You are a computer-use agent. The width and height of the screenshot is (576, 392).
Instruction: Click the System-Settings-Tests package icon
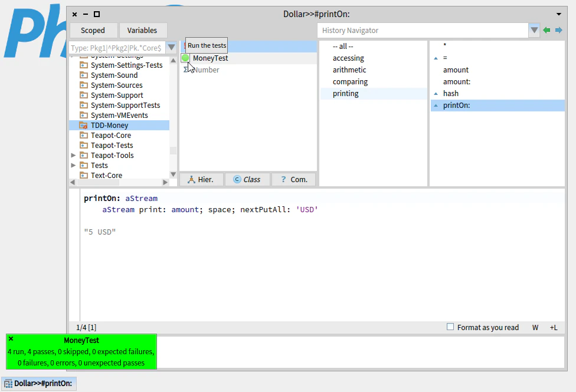pyautogui.click(x=84, y=65)
